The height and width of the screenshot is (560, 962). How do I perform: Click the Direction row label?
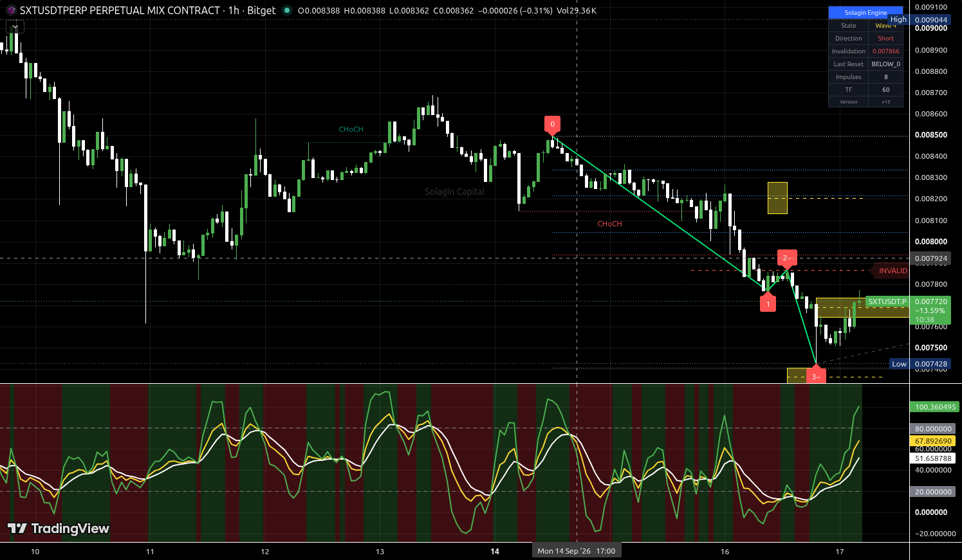(x=848, y=39)
